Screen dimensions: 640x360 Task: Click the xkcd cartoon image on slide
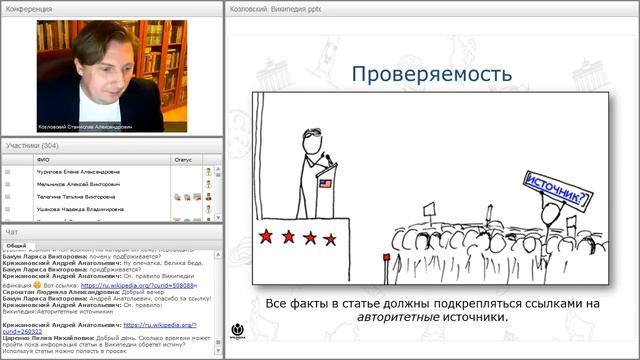coord(430,188)
